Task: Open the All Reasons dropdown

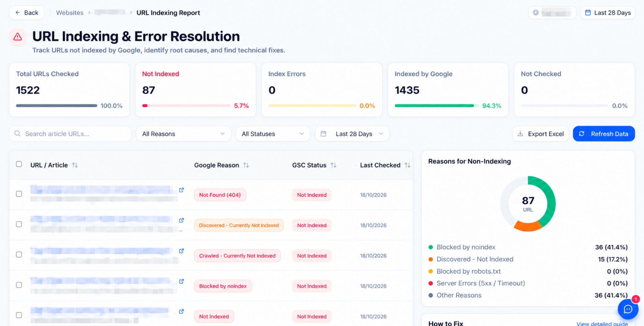Action: (183, 134)
